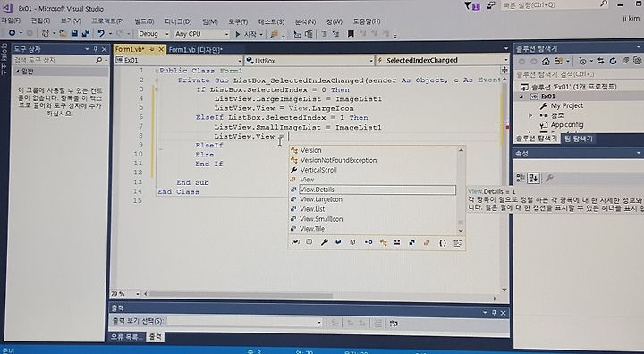Screen dimensions: 644x354
Task: Click the IntelliSense namespaces braces filter icon
Action: coord(443,243)
